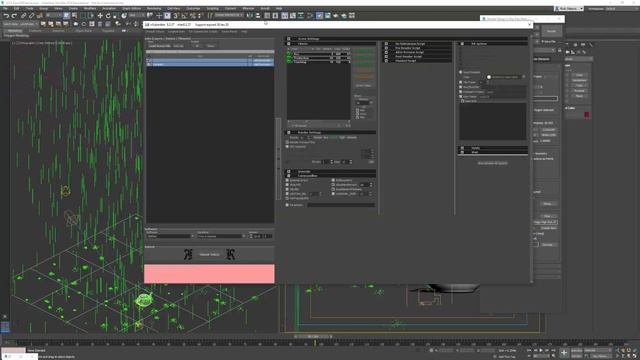Image resolution: width=640 pixels, height=360 pixels.
Task: Toggle first checkbox under Render Settings header
Action: [287, 142]
